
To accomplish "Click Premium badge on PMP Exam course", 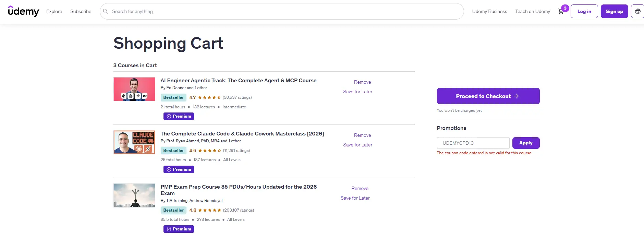I will click(179, 229).
